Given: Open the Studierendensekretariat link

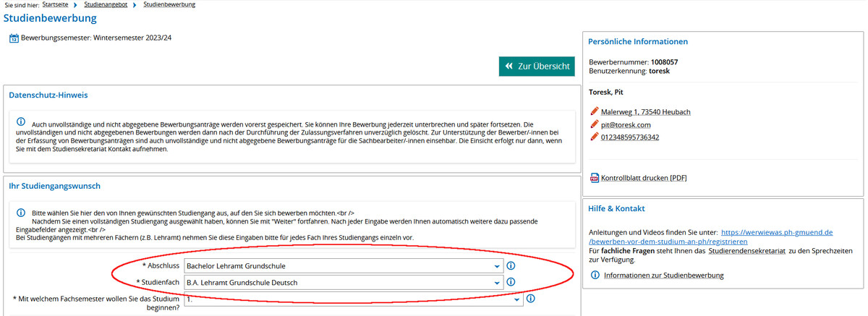Looking at the screenshot, I should pyautogui.click(x=739, y=251).
